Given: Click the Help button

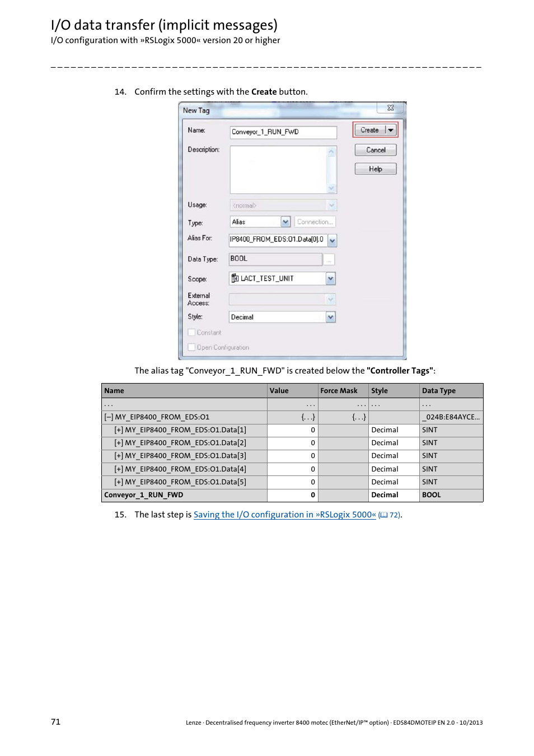Looking at the screenshot, I should coord(376,169).
